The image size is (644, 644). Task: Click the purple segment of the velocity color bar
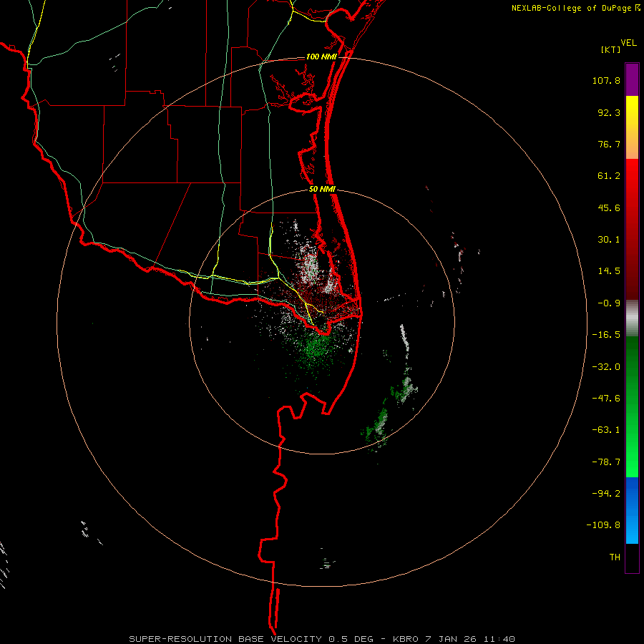coord(632,80)
